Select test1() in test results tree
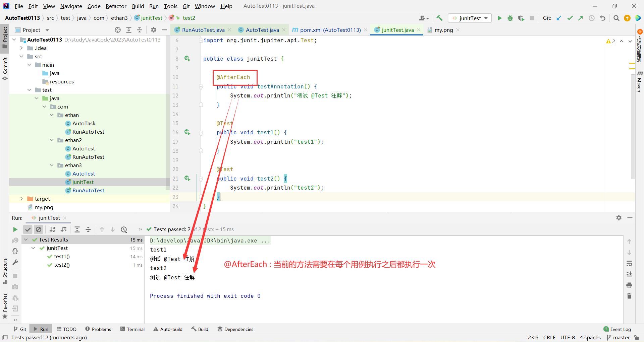The height and width of the screenshot is (342, 644). tap(62, 256)
